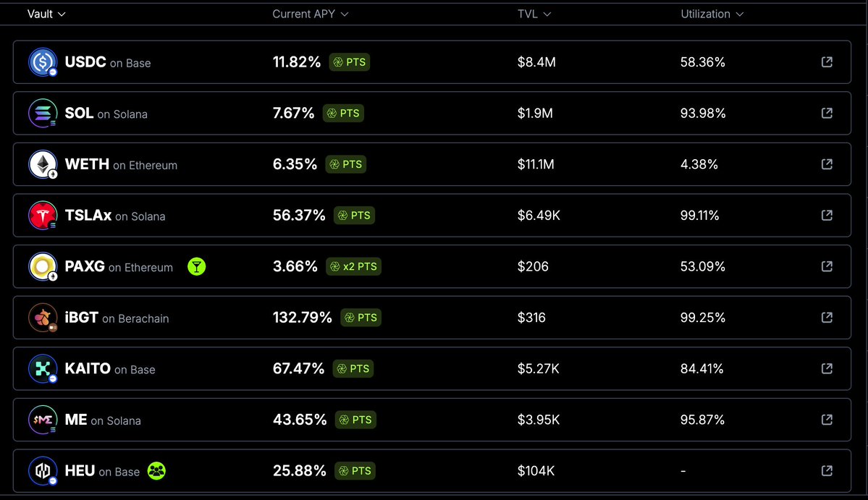Open external link for SOL vault
The height and width of the screenshot is (500, 868).
click(827, 113)
